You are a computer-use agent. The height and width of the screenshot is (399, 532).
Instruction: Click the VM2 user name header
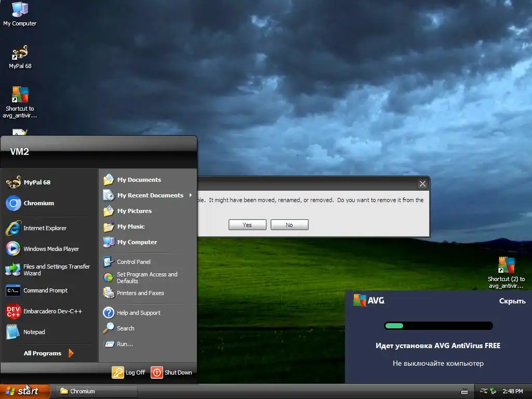20,152
